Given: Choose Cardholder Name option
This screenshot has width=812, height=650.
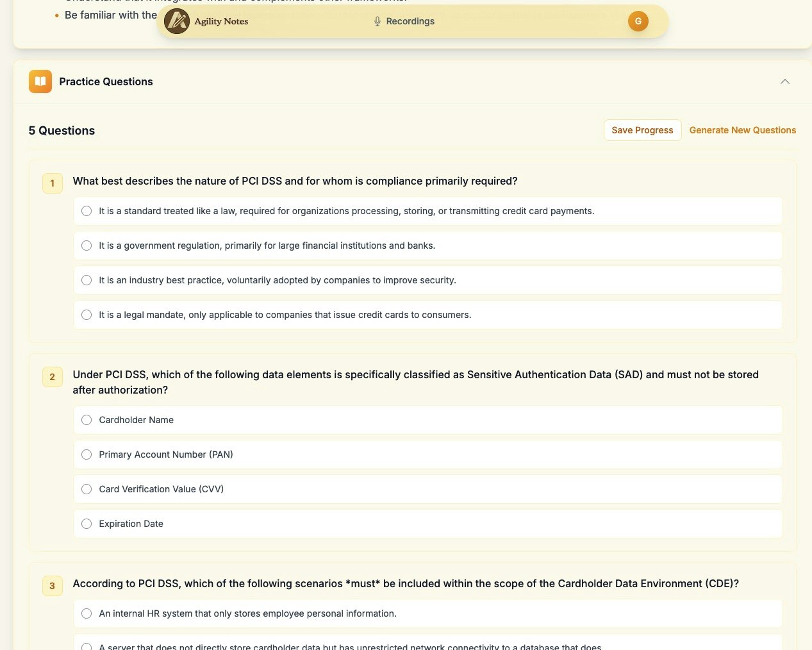Looking at the screenshot, I should [x=427, y=420].
